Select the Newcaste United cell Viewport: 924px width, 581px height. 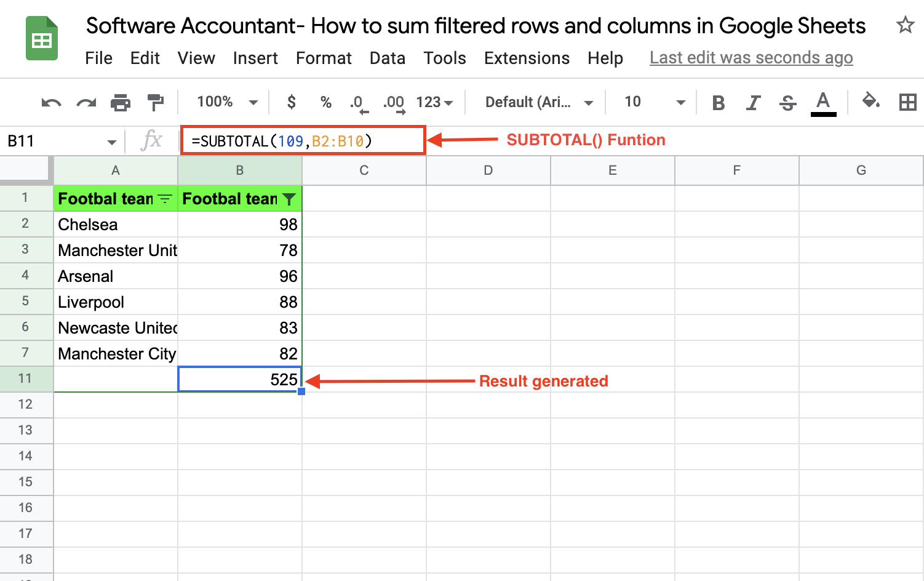coord(116,327)
